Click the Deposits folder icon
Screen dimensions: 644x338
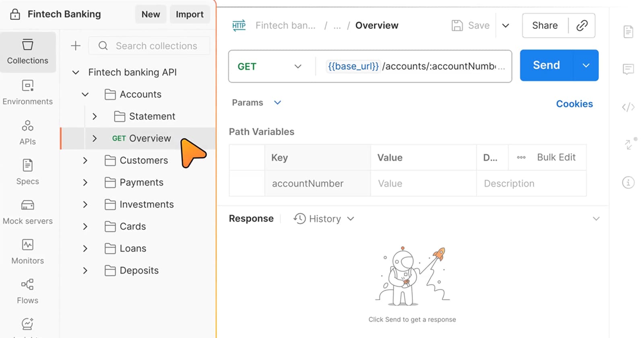(x=110, y=270)
